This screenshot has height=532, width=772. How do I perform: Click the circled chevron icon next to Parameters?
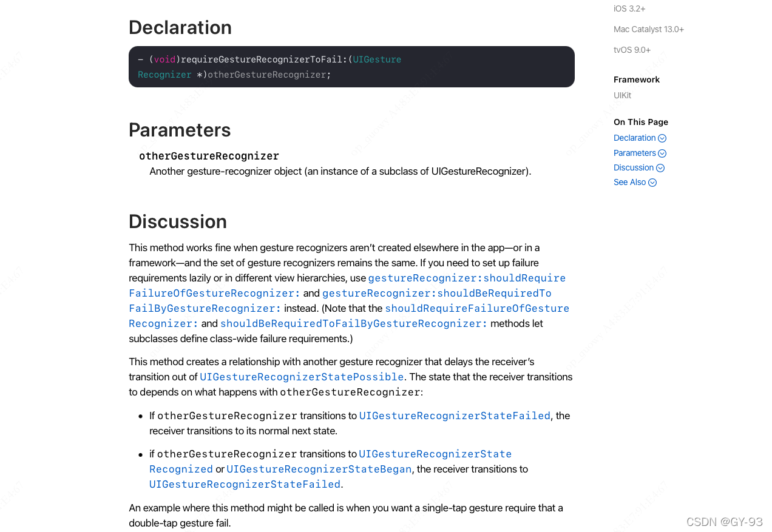pos(662,153)
